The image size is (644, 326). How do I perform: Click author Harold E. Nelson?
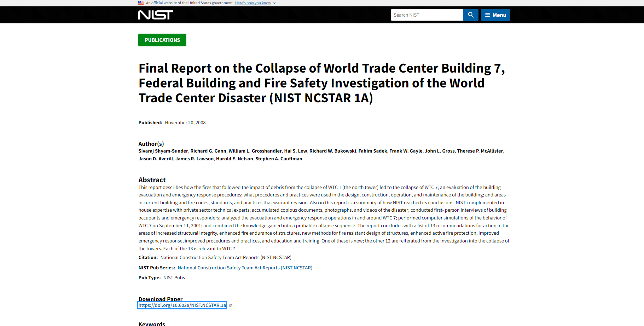coord(234,159)
